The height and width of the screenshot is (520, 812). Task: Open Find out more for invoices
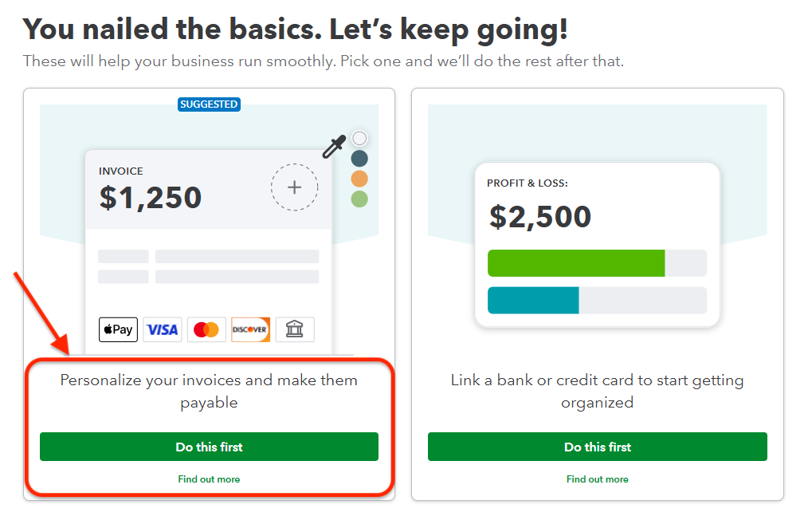(208, 479)
